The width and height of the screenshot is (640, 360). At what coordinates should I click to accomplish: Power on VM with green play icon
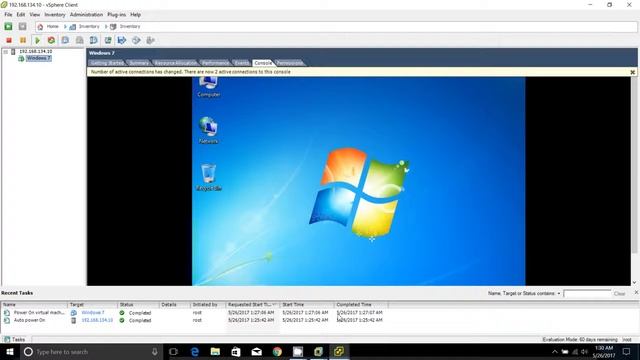coord(37,40)
